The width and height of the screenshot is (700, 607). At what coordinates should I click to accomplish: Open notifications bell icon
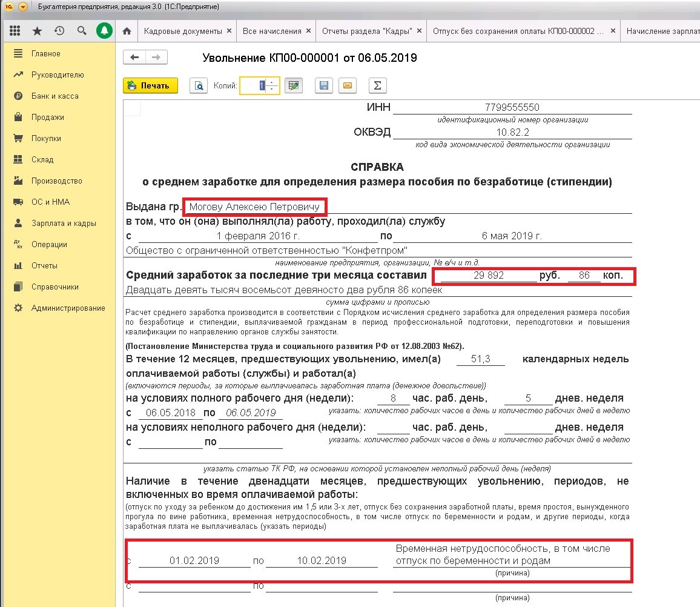coord(105,31)
